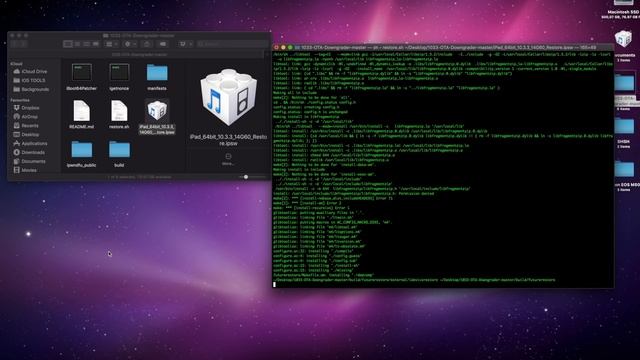Open Applications in the Finder sidebar
Image resolution: width=640 pixels, height=360 pixels.
pos(31,144)
